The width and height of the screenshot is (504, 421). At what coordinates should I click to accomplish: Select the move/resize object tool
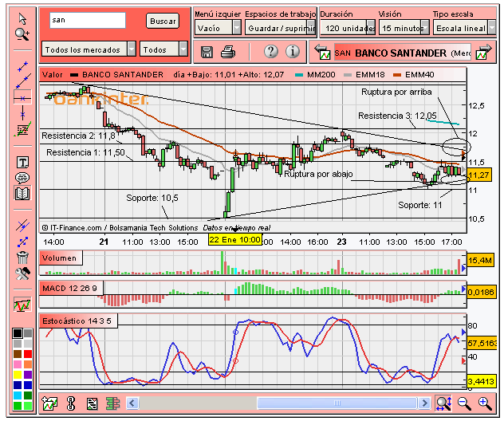[x=22, y=242]
